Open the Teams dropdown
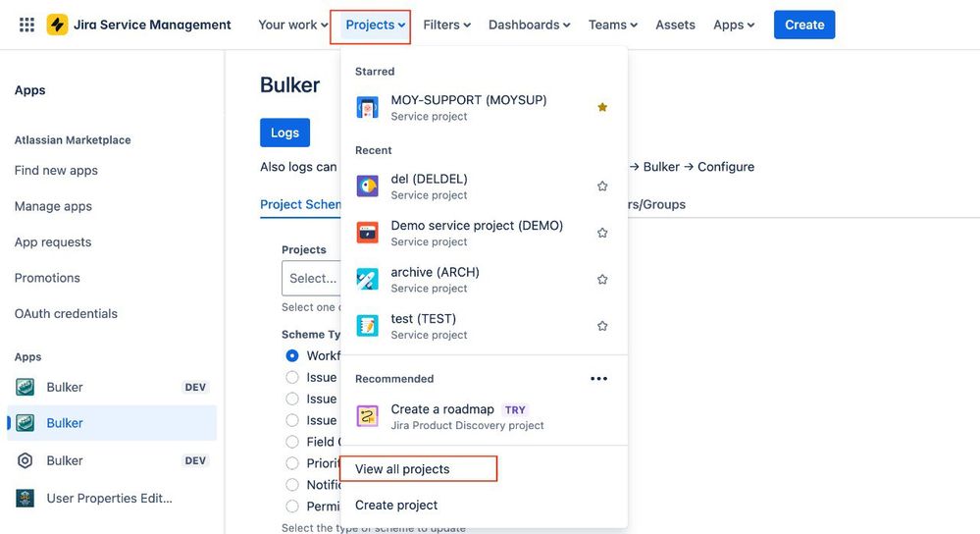980x534 pixels. (612, 25)
